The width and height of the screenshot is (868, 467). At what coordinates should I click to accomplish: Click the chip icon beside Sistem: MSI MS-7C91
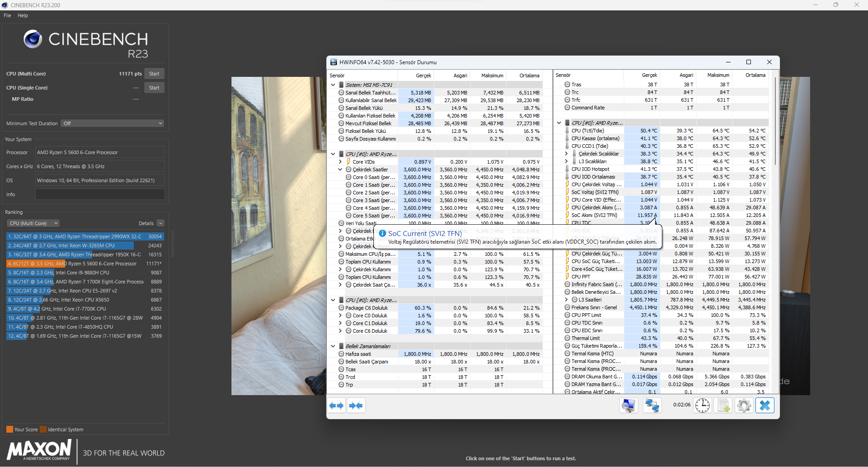[x=341, y=85]
